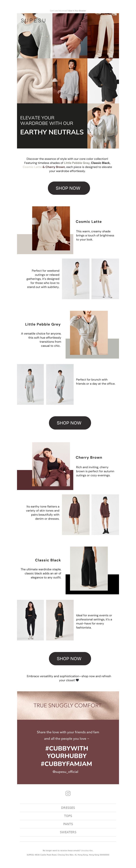Image resolution: width=136 pixels, height=868 pixels.
Task: Click the EARTHY NEUTRALS hero banner
Action: click(x=52, y=126)
